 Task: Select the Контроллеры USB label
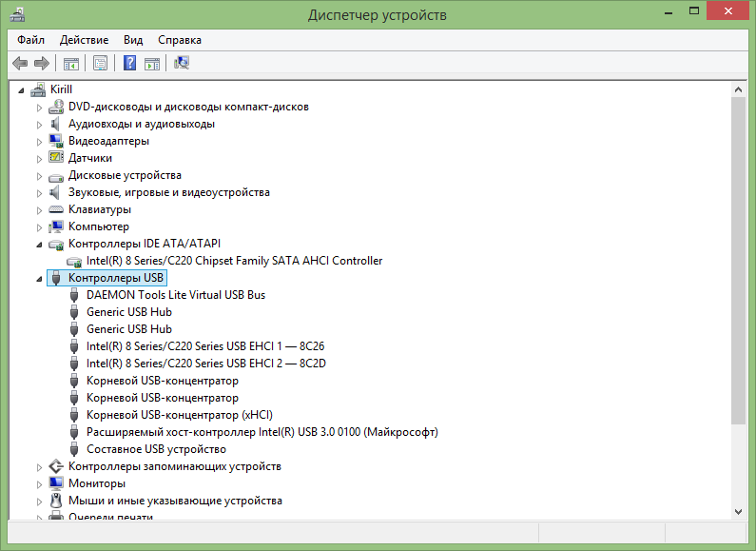pyautogui.click(x=116, y=278)
